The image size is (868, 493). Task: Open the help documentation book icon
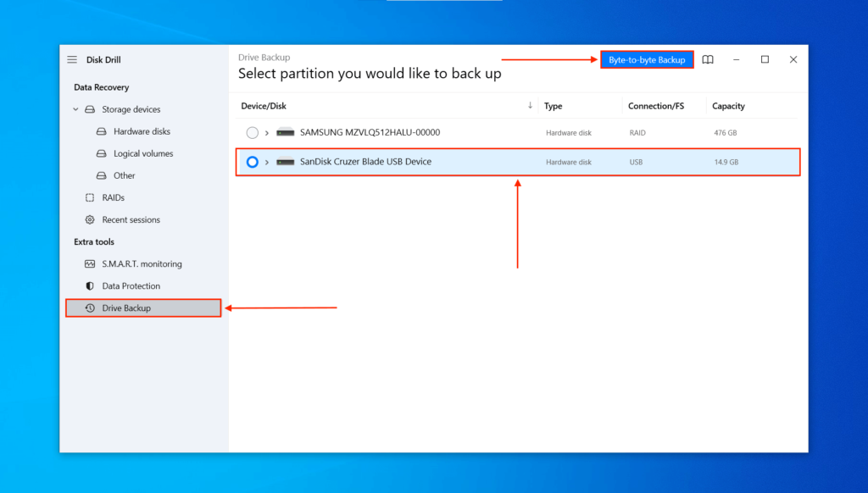point(708,59)
